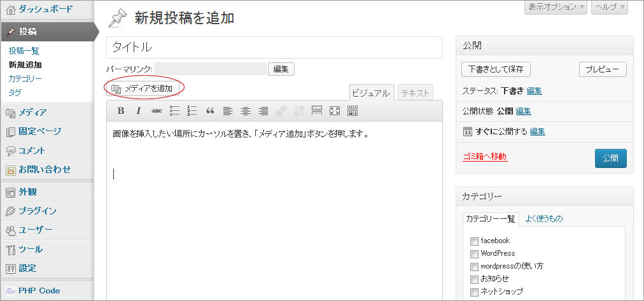The height and width of the screenshot is (301, 644).
Task: Open タグ submenu under 投稿
Action: [15, 92]
